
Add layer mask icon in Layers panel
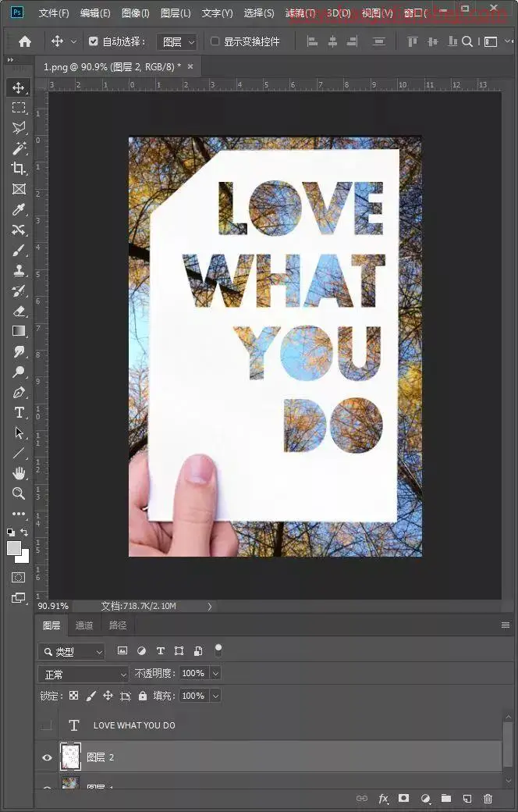coord(403,799)
